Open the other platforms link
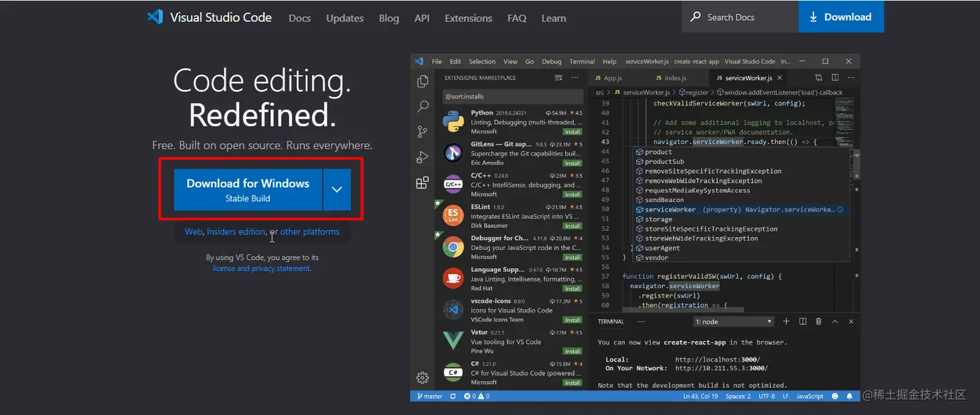980x415 pixels. (309, 231)
